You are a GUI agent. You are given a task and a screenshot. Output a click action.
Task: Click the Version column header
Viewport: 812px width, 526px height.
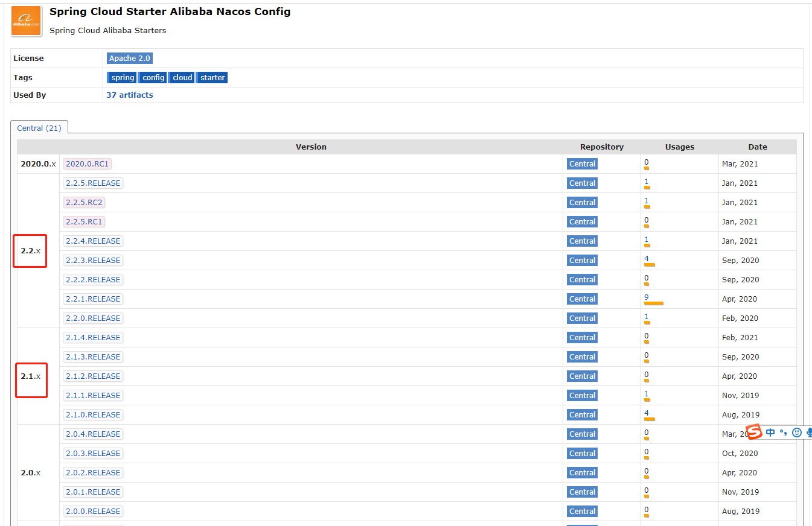pos(311,147)
